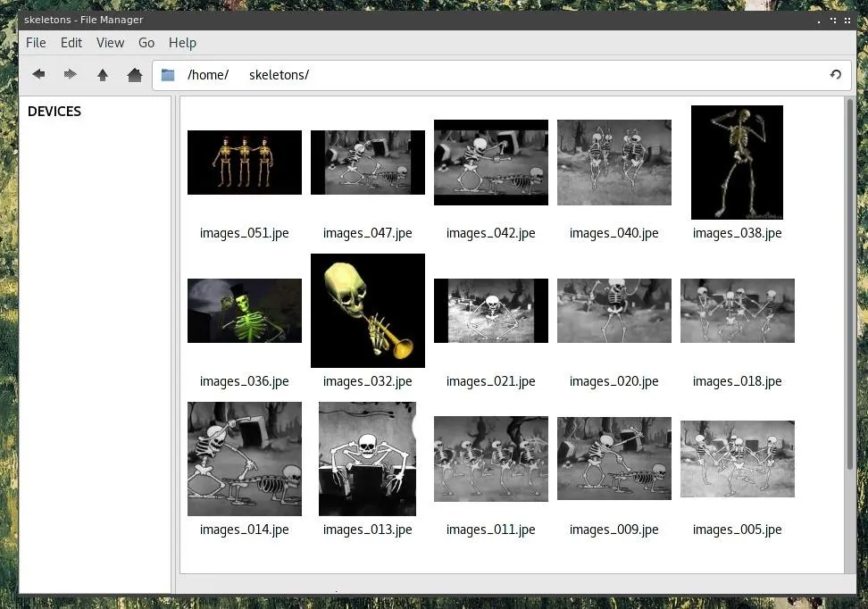
Task: Select thumbnail of images_005.jpe
Action: pyautogui.click(x=738, y=459)
